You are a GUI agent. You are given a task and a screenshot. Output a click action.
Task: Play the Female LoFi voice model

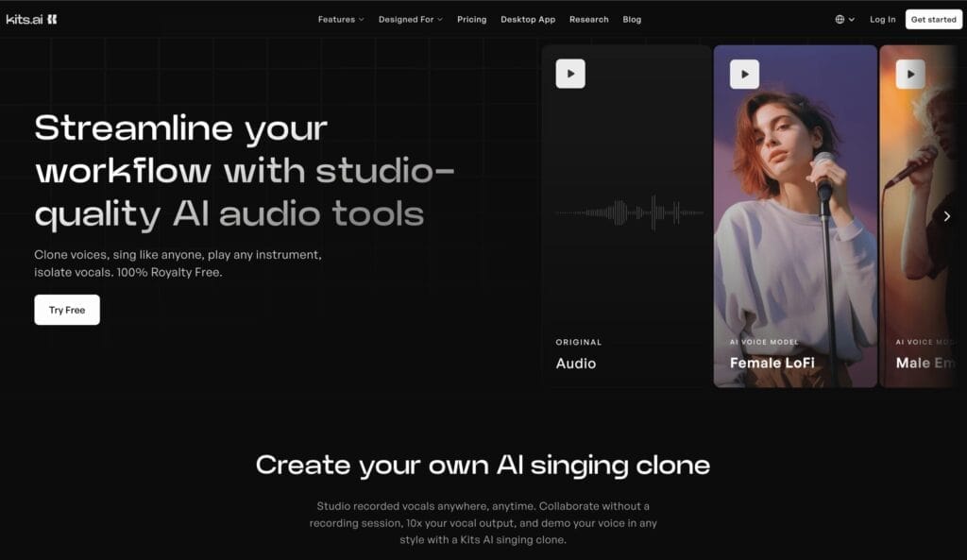coord(744,74)
